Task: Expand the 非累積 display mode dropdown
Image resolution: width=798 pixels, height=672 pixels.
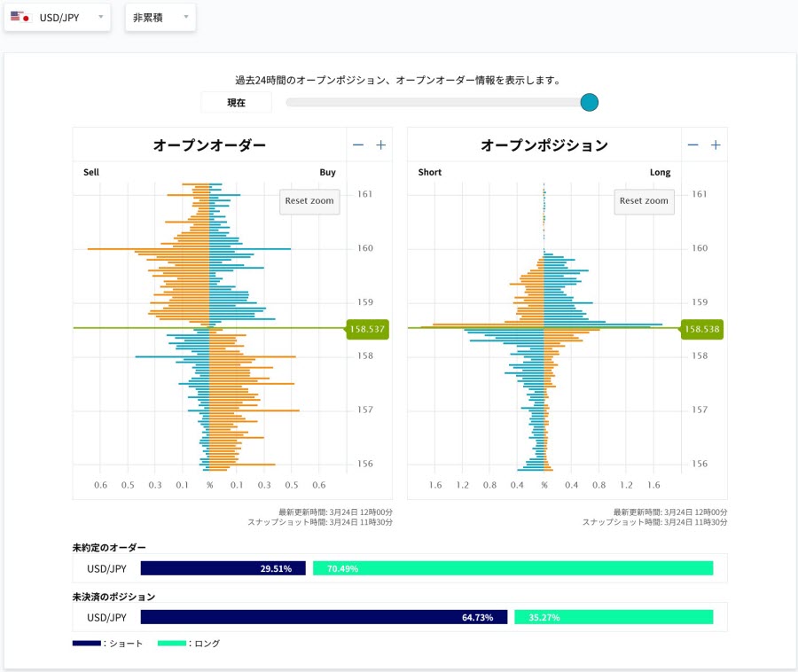Action: (160, 17)
